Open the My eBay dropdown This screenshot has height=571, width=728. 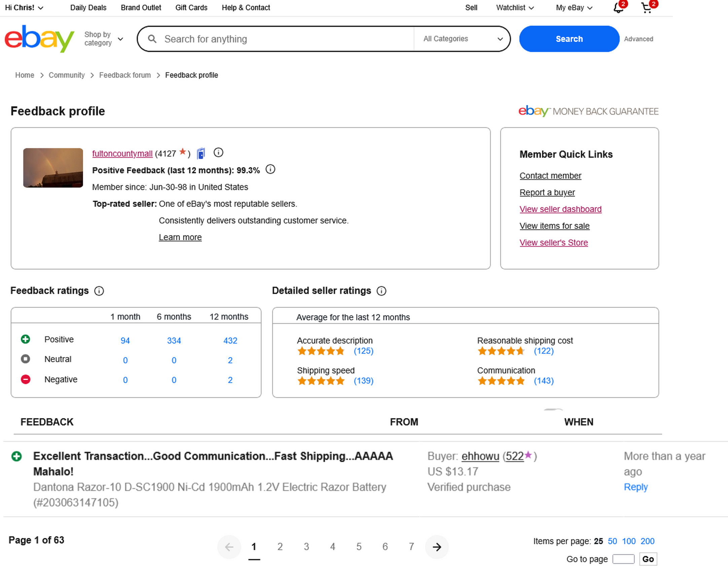pyautogui.click(x=574, y=8)
